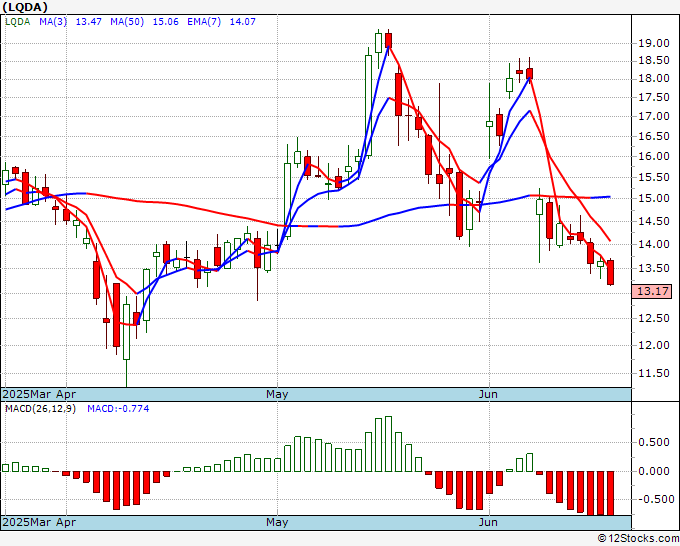Click the EMA(7) value 14.07
This screenshot has width=680, height=546.
(242, 22)
